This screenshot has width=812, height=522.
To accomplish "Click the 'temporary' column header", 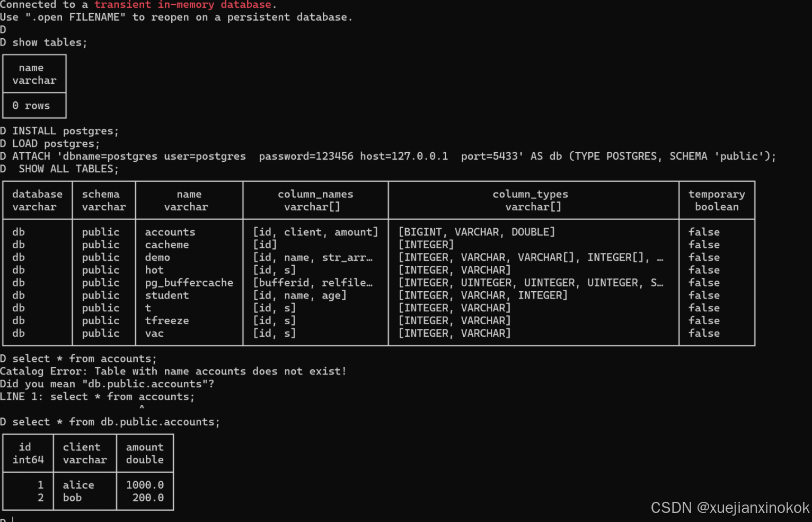I will (x=717, y=194).
